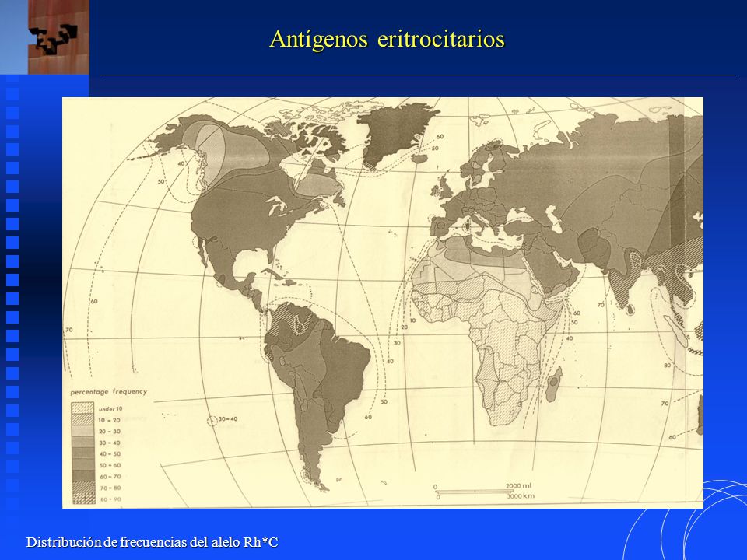
Task: Click the caption "Distribución de frecuencias del alelo Rh*C"
Action: pyautogui.click(x=152, y=542)
